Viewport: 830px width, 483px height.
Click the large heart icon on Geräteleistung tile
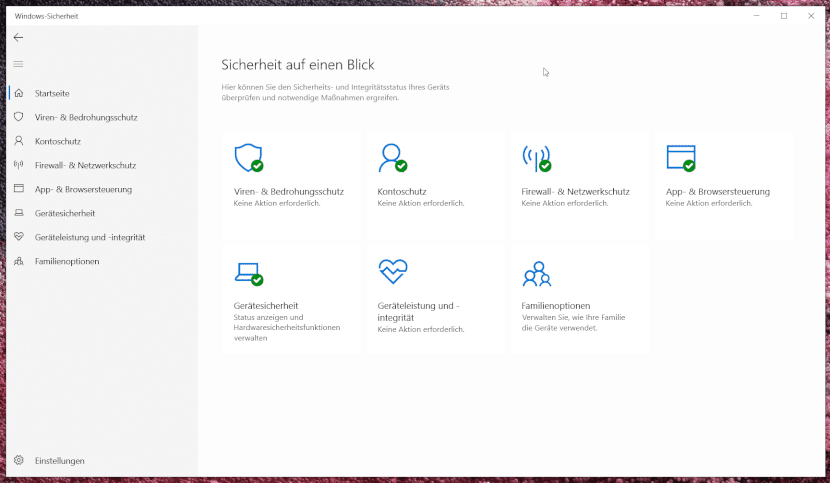(x=393, y=272)
